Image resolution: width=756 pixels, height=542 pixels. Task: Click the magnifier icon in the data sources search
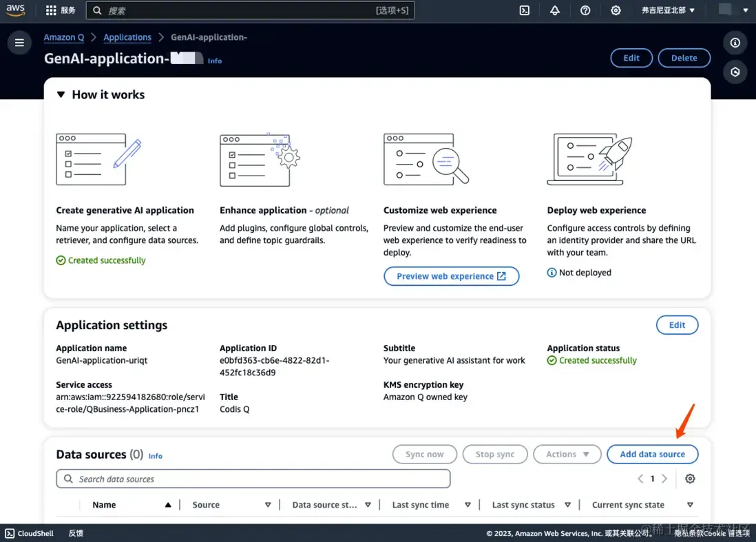click(x=68, y=479)
